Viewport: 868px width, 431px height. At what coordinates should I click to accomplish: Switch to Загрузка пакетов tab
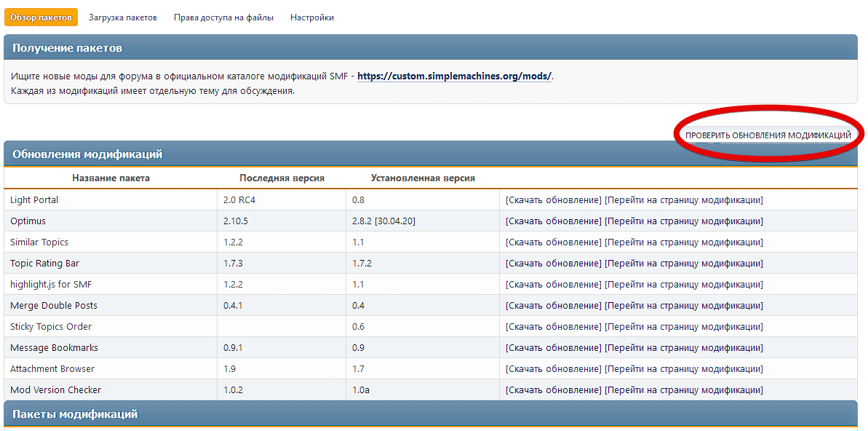(122, 17)
